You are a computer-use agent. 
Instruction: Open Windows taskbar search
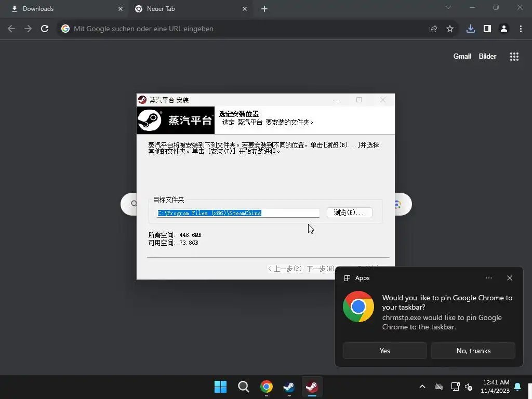pyautogui.click(x=244, y=387)
